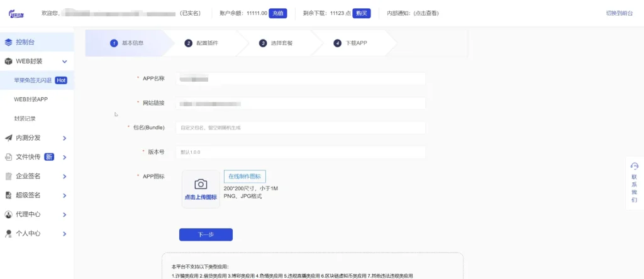Collapse the WEB封装 menu chevron
Viewport: 644px width, 279px height.
point(65,62)
